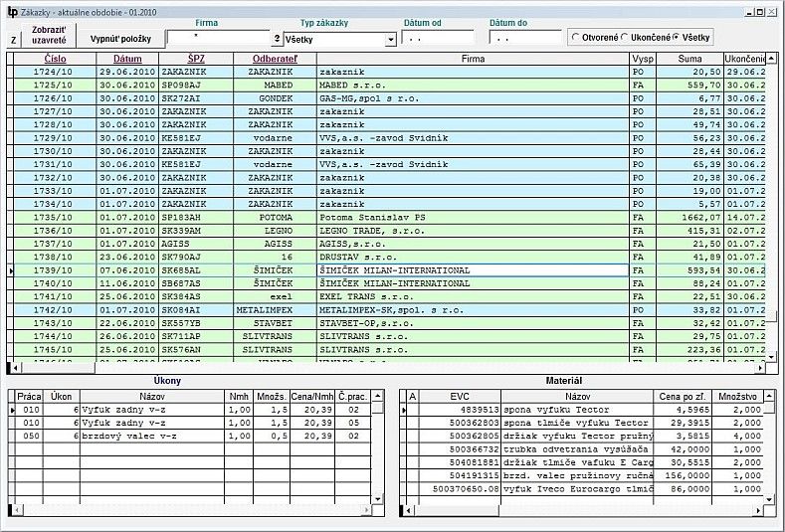Click the Dátum od input field
Screen dimensions: 785x532
coord(438,38)
